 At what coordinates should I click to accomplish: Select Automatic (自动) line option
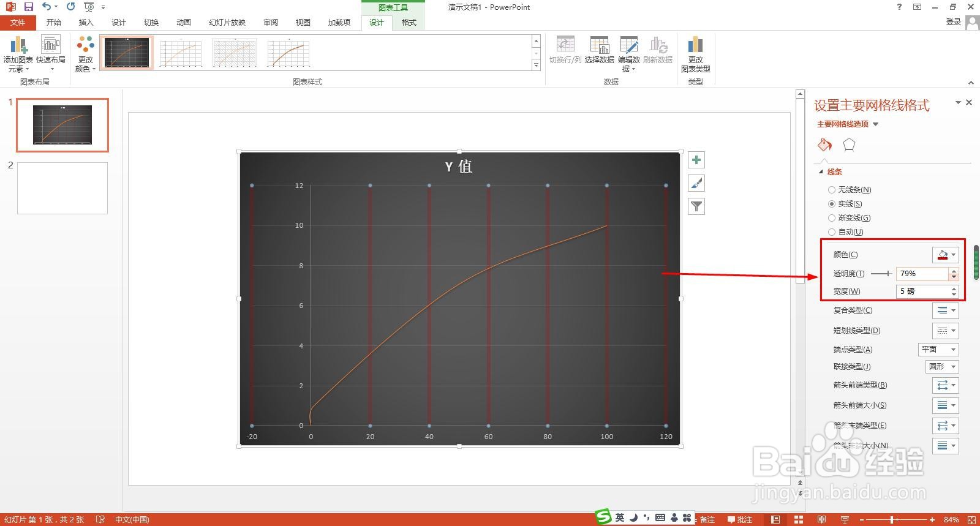(845, 232)
